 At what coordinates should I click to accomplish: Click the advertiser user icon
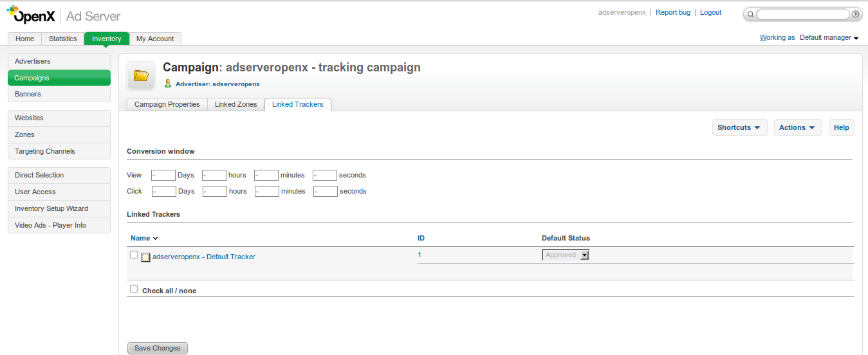[x=168, y=84]
